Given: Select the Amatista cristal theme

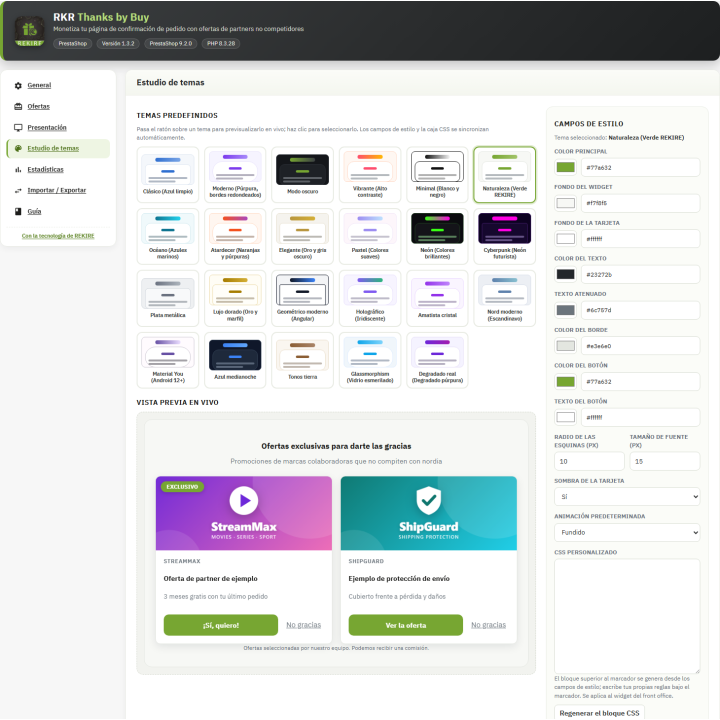Looking at the screenshot, I should [437, 298].
